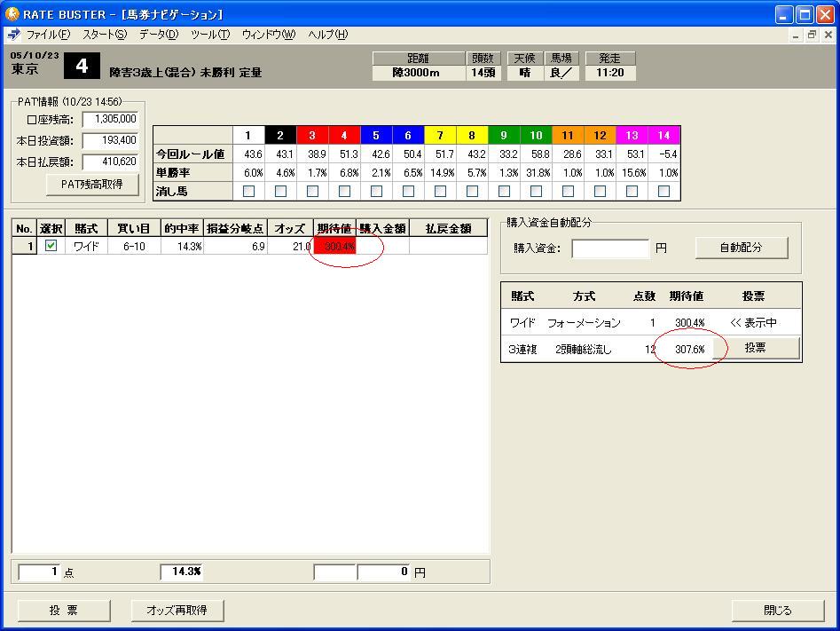Click the 的中率 column header
The image size is (840, 631).
182,228
